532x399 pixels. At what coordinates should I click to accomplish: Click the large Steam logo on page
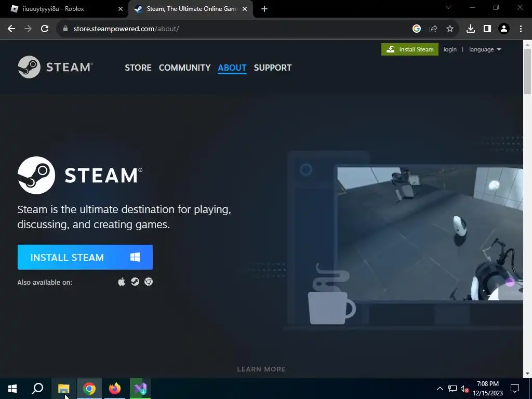pos(80,175)
